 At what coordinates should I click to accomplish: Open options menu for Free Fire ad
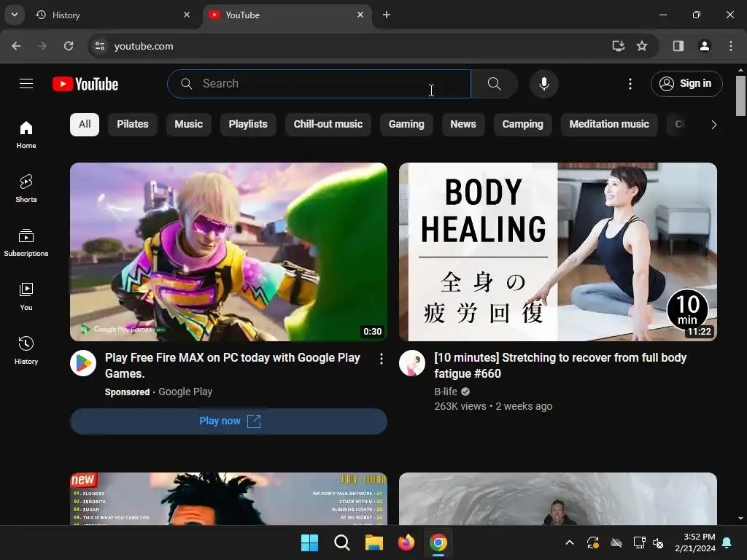pyautogui.click(x=381, y=359)
